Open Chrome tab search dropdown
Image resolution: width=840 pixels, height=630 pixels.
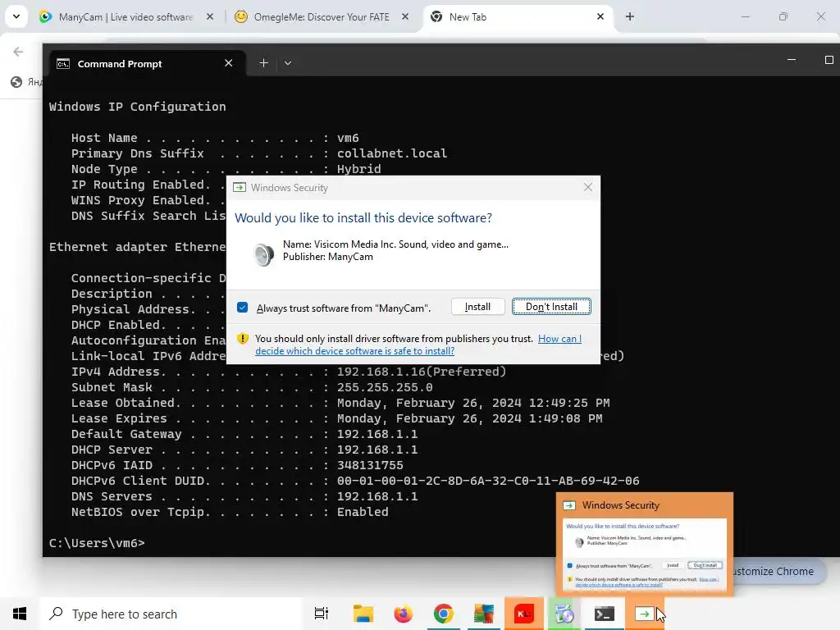[x=16, y=16]
